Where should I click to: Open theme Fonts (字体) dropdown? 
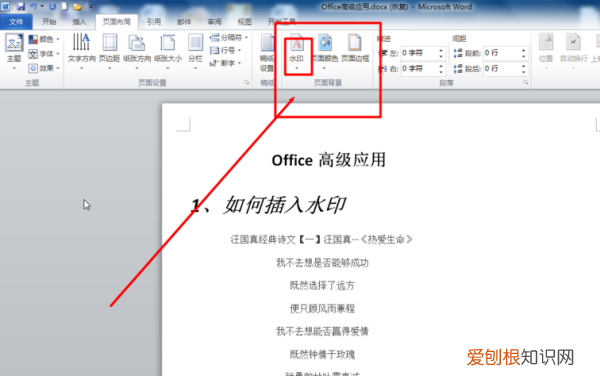coord(44,54)
